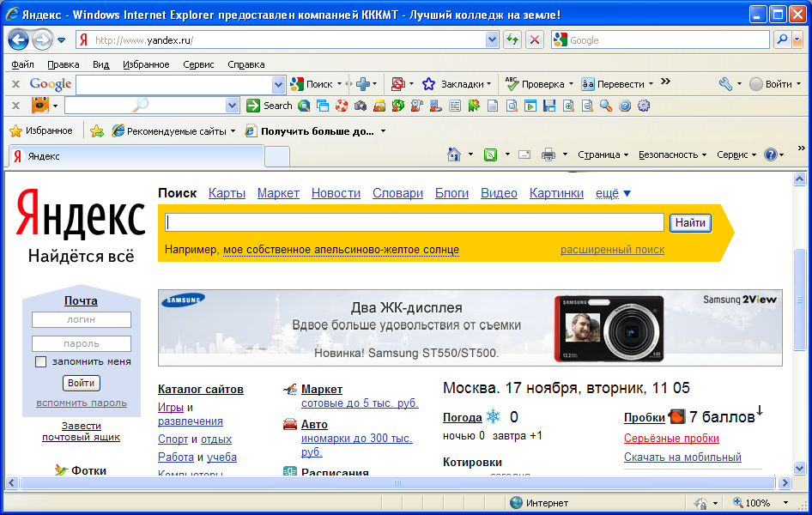Go forward with the Forward arrow button

point(42,39)
